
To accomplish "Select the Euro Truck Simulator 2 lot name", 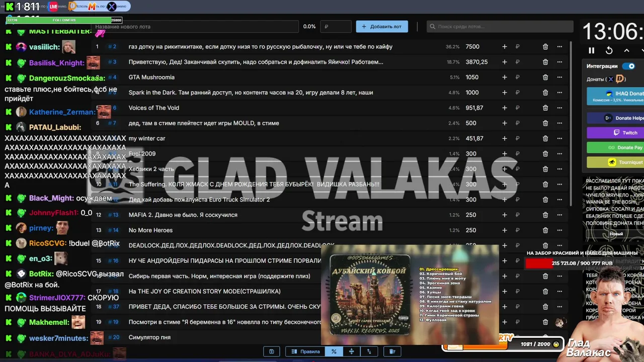I will [199, 200].
